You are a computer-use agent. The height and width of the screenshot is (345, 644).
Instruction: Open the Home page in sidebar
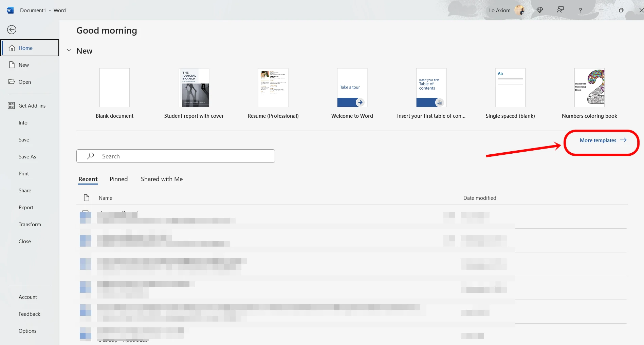(x=30, y=48)
